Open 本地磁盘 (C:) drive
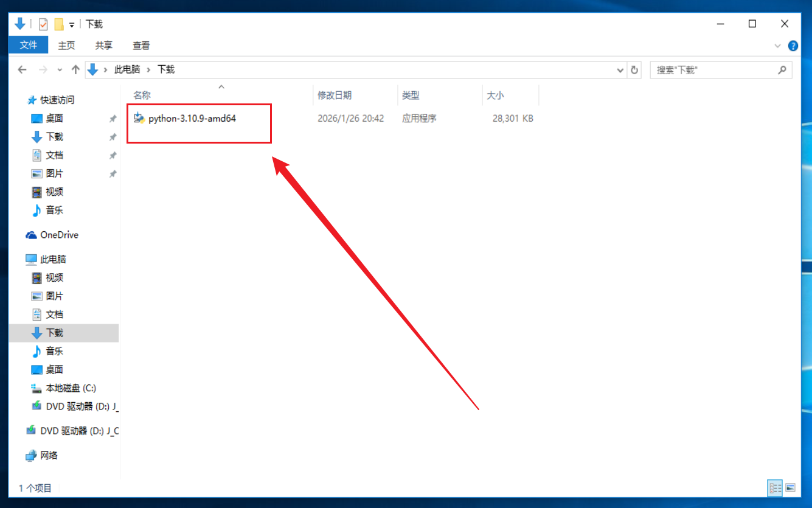Viewport: 812px width, 508px height. pos(71,388)
